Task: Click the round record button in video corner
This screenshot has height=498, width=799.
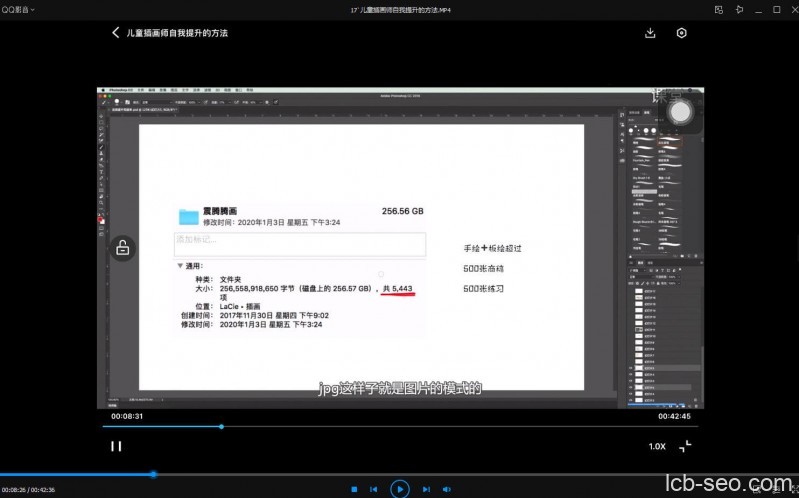Action: point(681,112)
